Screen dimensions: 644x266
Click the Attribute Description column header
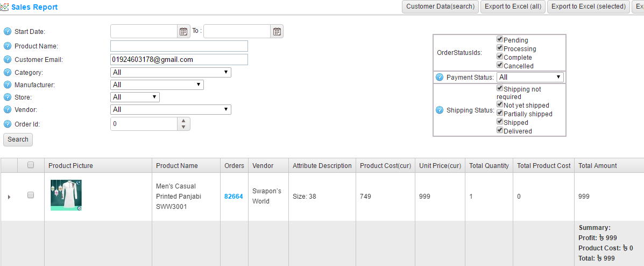322,166
